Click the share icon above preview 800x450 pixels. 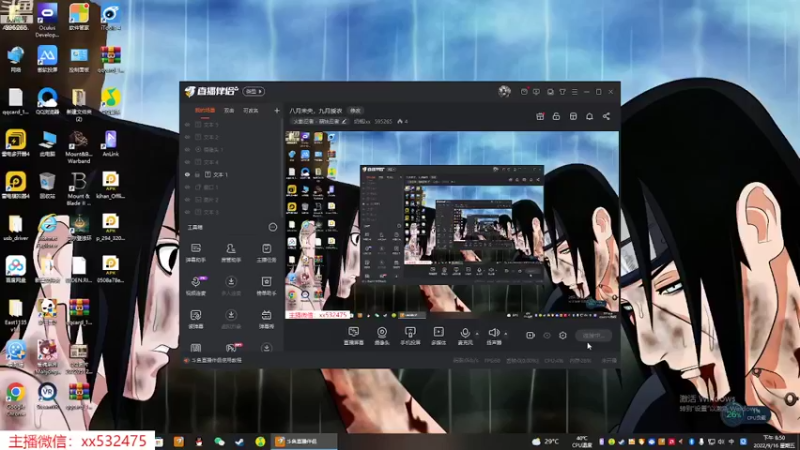point(606,116)
